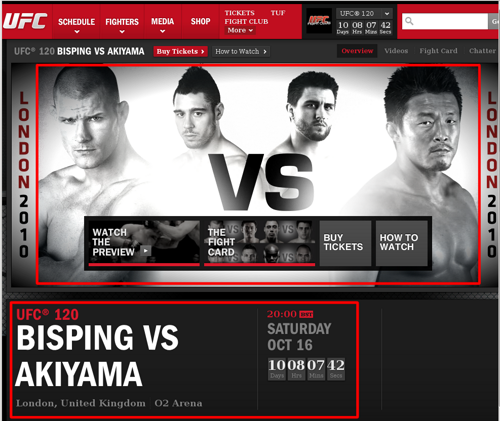Select the Overview tab
This screenshot has width=500, height=421.
point(357,51)
